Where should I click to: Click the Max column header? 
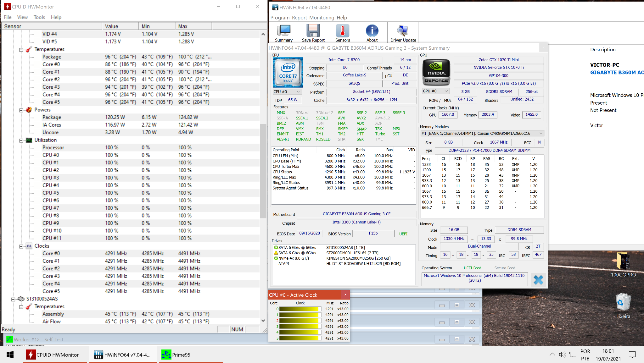[x=193, y=26]
